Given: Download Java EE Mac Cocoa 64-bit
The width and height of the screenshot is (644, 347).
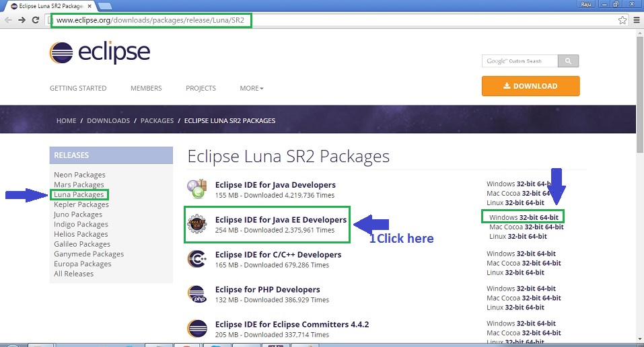Looking at the screenshot, I should [554, 227].
